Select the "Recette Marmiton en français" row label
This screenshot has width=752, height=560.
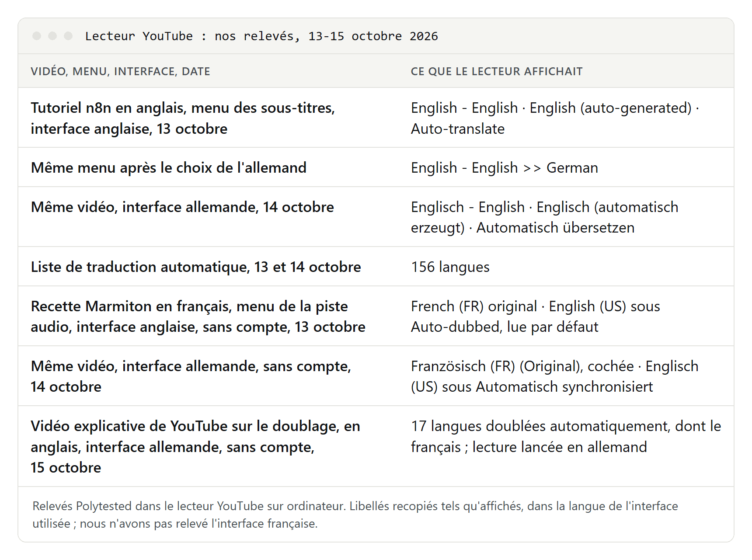pos(198,317)
